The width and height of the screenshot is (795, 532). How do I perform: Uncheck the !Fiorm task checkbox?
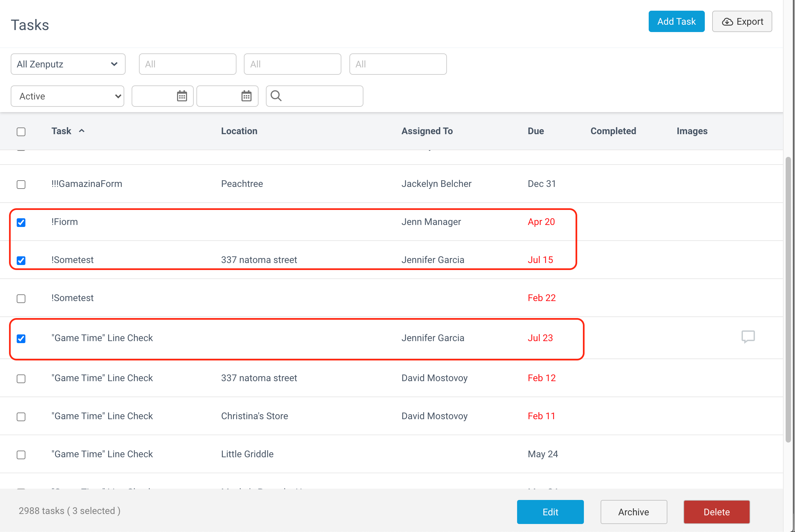pos(21,223)
